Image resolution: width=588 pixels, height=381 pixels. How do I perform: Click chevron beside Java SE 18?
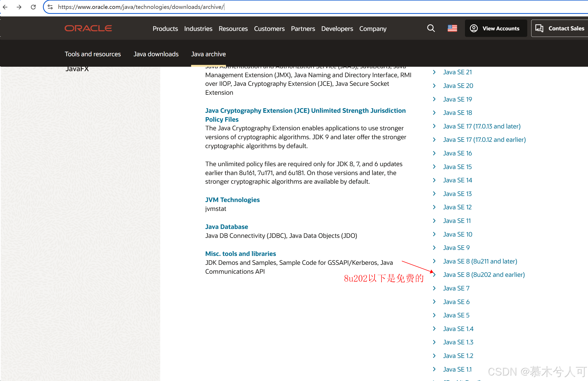[434, 113]
